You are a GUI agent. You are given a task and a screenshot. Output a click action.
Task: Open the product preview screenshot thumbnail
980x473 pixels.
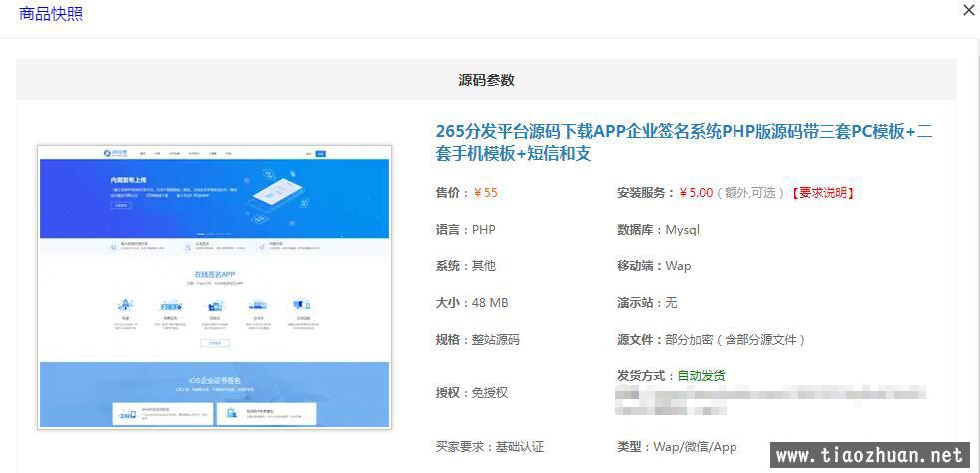tap(215, 286)
